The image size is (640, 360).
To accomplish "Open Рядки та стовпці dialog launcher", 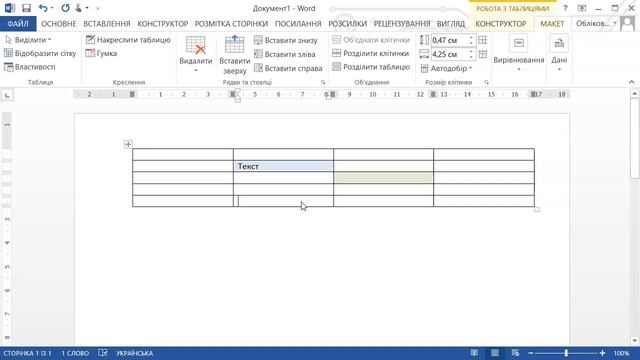I will 323,82.
